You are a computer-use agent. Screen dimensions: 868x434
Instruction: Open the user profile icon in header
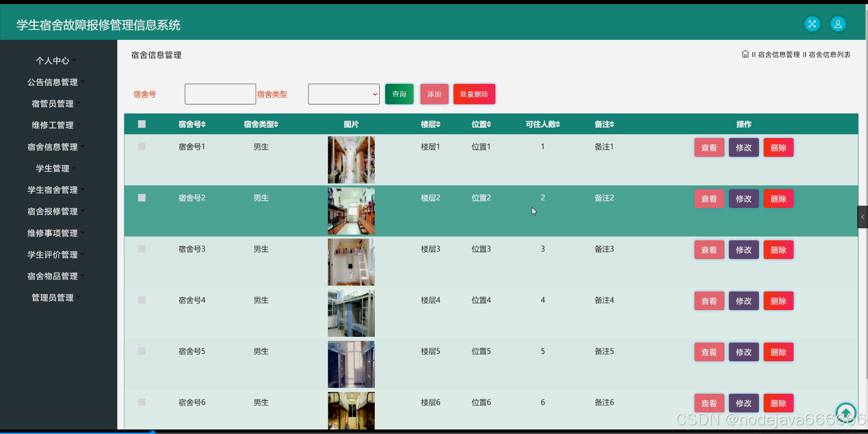pyautogui.click(x=838, y=24)
